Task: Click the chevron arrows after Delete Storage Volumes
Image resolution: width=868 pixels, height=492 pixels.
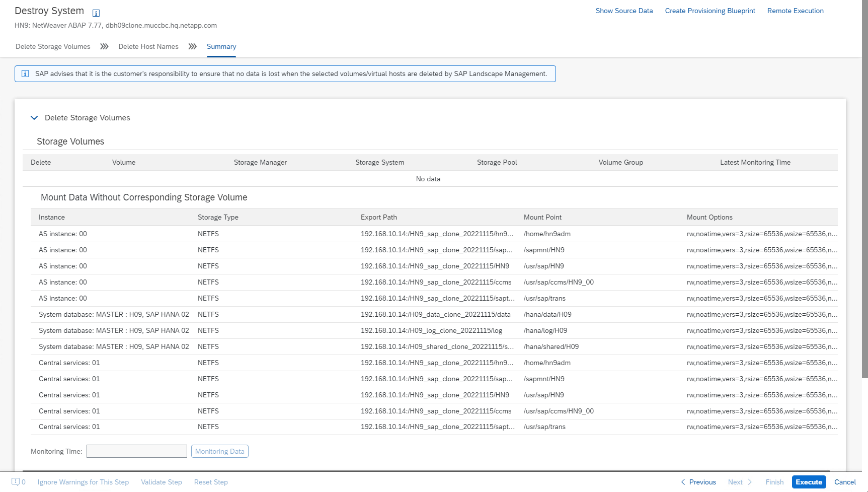Action: click(x=104, y=46)
